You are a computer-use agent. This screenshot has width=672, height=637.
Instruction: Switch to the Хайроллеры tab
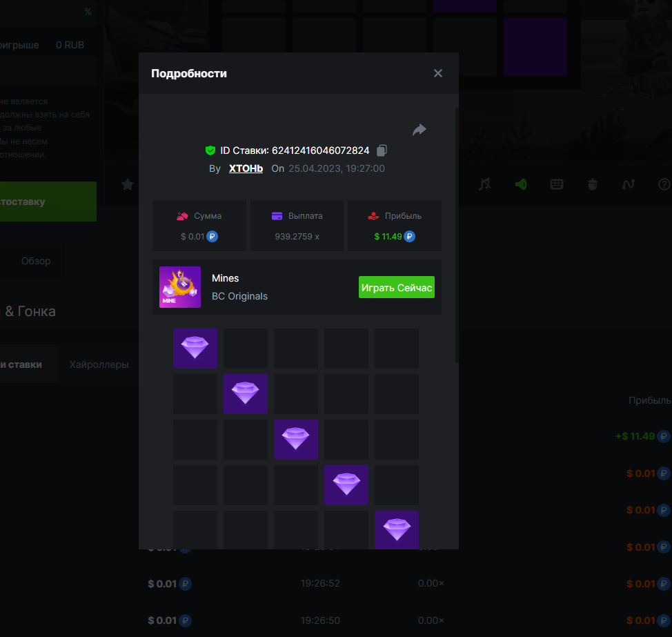(99, 364)
